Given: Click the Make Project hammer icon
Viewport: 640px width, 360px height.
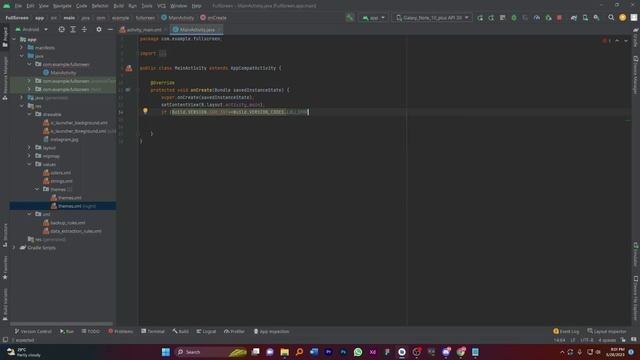Looking at the screenshot, I should tap(350, 18).
